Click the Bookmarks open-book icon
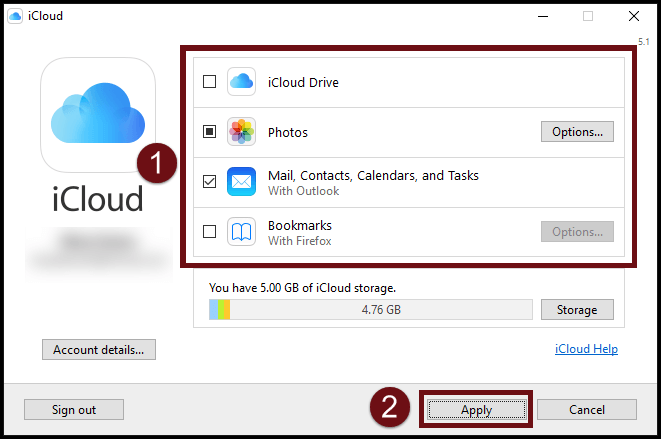 [x=241, y=232]
